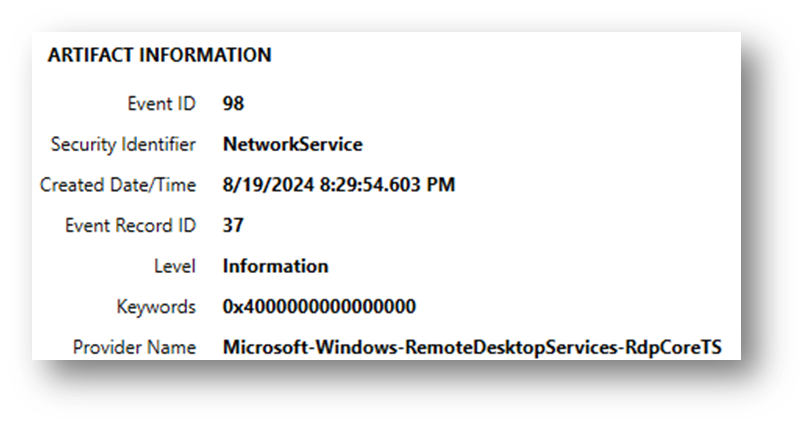Click the RdpCoreTS ending of provider name

pyautogui.click(x=673, y=347)
